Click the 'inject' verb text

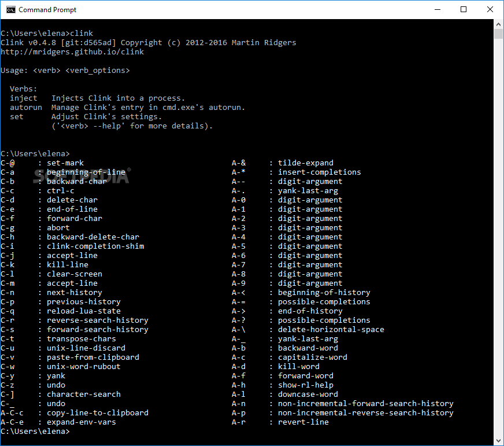(x=24, y=98)
